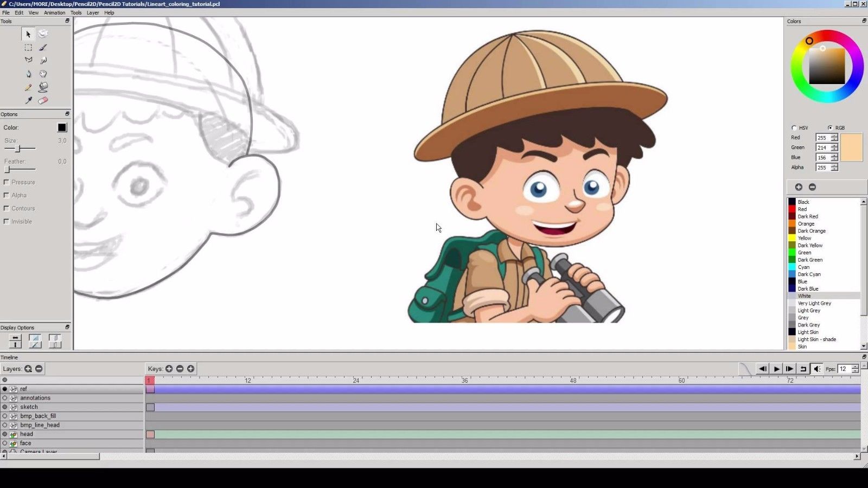Select the head layer in the timeline

coord(25,434)
